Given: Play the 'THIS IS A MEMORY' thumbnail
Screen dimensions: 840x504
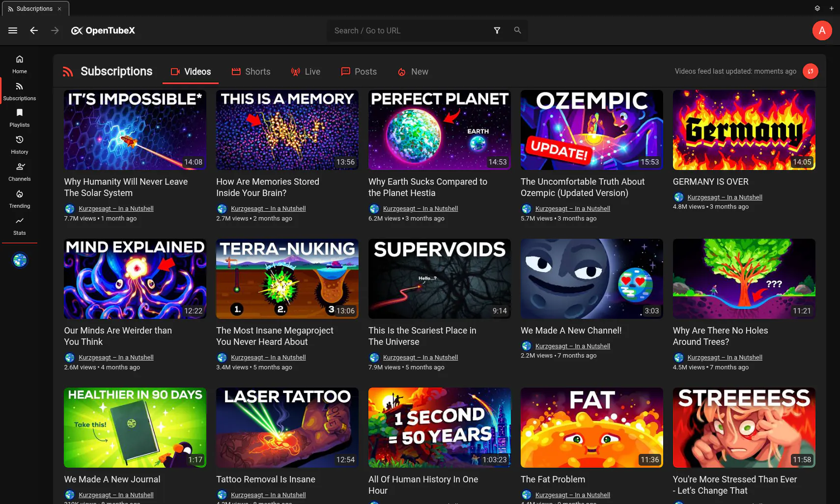Looking at the screenshot, I should (x=287, y=130).
